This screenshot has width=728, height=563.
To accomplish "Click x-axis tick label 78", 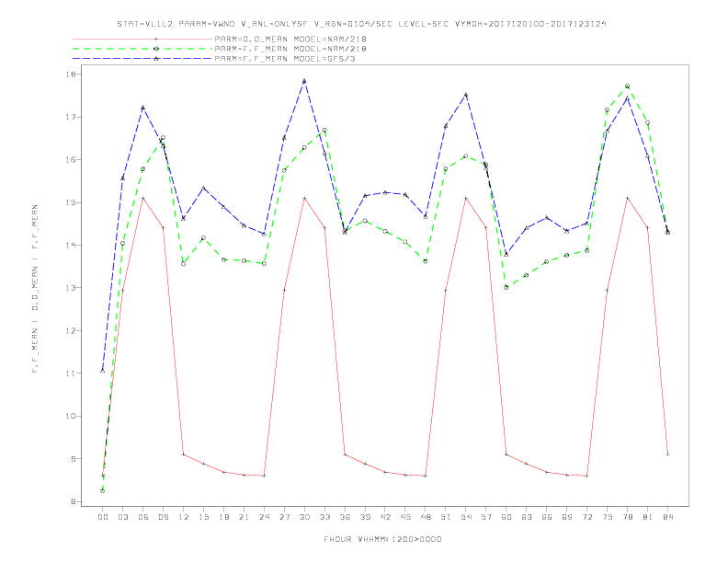I will 627,517.
